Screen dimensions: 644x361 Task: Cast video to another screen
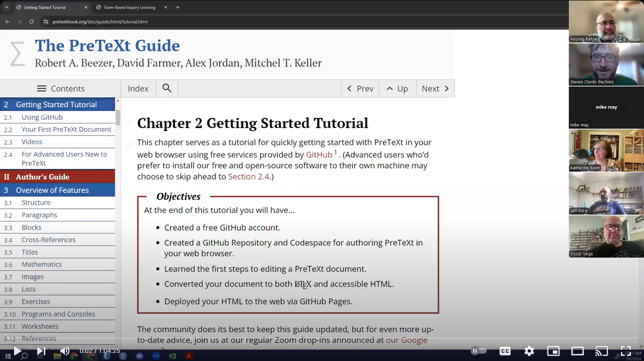[x=601, y=351]
